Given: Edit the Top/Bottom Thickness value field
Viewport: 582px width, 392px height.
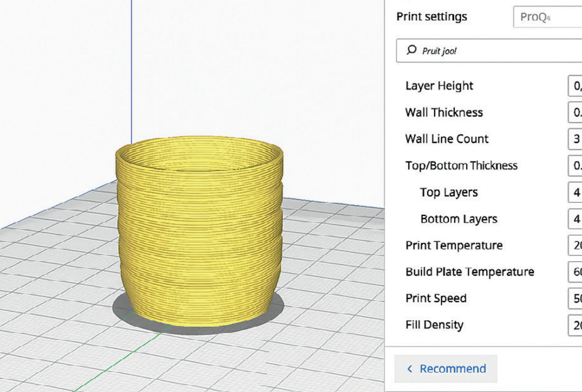Looking at the screenshot, I should 575,166.
